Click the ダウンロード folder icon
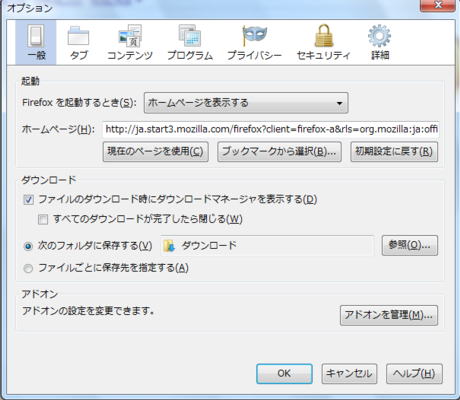Image resolution: width=460 pixels, height=400 pixels. coord(169,246)
